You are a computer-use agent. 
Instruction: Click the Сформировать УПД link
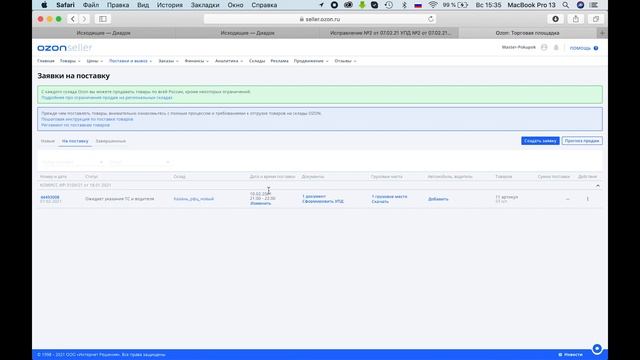click(x=323, y=201)
